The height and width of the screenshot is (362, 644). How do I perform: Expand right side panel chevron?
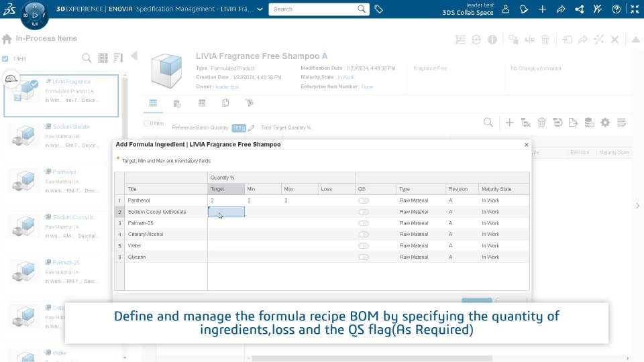click(x=637, y=206)
